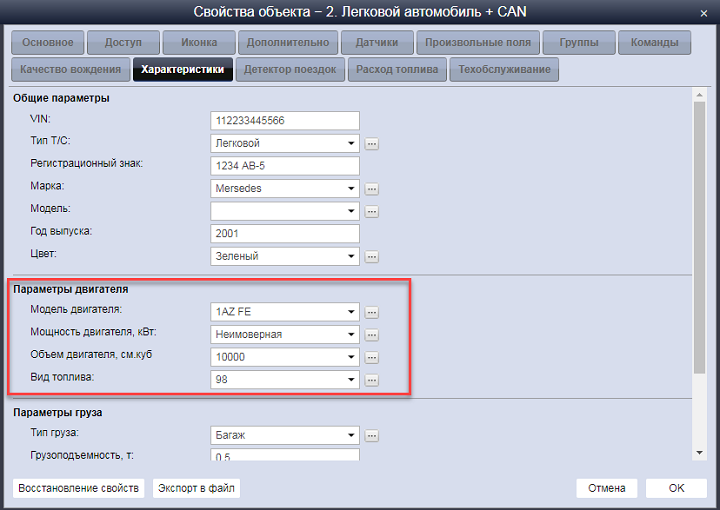This screenshot has width=720, height=510.
Task: Open the Расход топлива tab
Action: click(x=397, y=70)
